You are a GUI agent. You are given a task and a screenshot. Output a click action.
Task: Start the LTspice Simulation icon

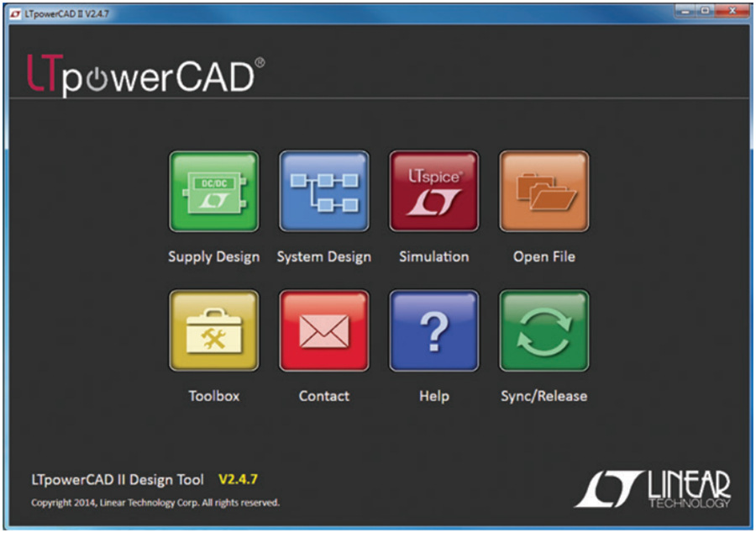coord(433,191)
